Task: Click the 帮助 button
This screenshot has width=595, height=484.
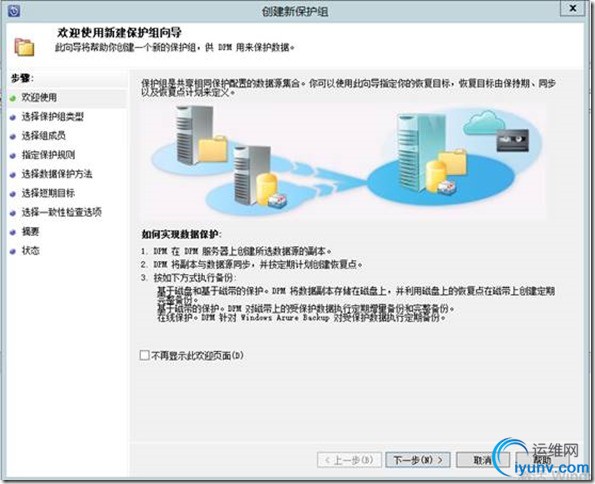Action: pos(542,460)
